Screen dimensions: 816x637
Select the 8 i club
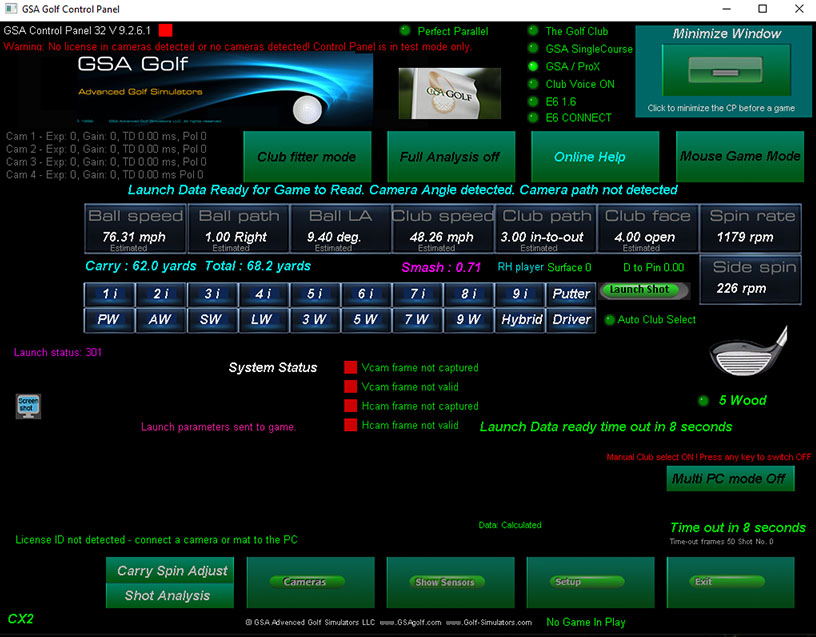point(468,294)
